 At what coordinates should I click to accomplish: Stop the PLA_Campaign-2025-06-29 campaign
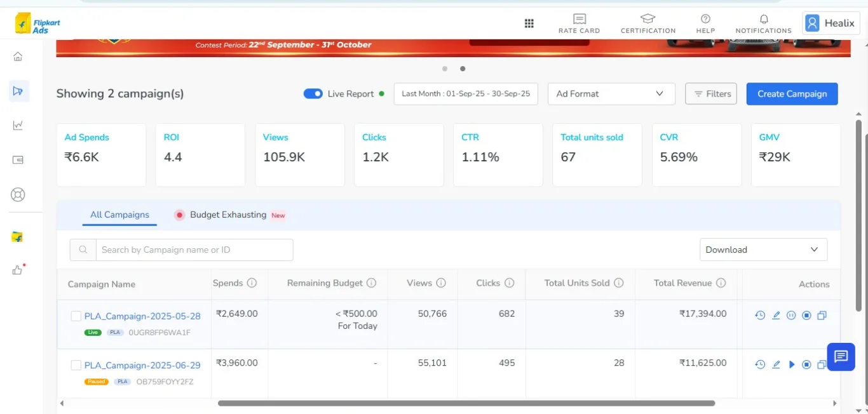pyautogui.click(x=806, y=364)
